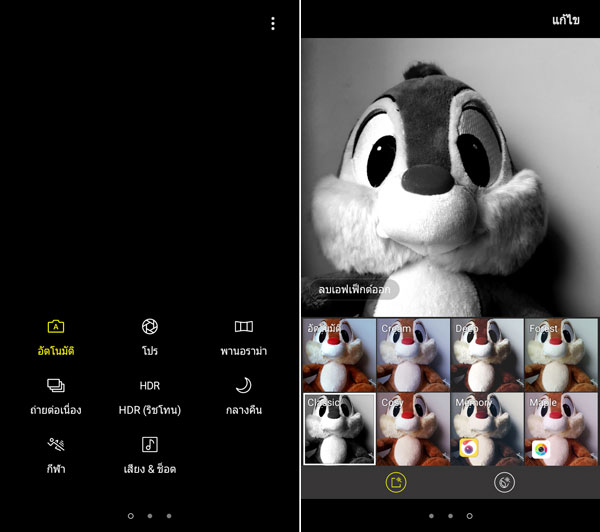Viewport: 600px width, 532px height.
Task: Pick the ถ่ายต่อเนื่อง continuous shot icon
Action: pos(56,385)
